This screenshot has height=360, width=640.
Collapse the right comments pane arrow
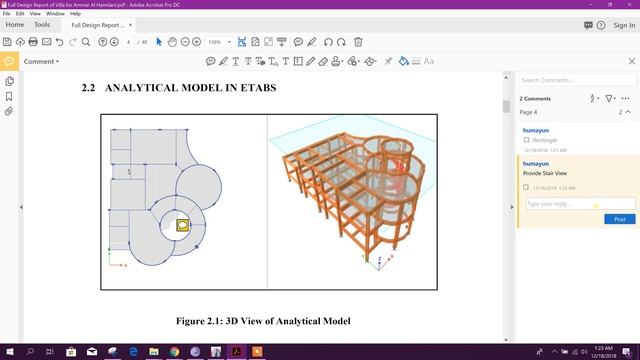click(512, 207)
